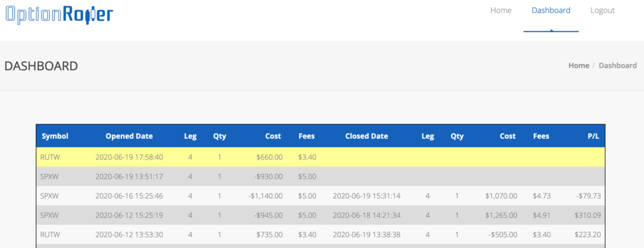This screenshot has width=644, height=248.
Task: Click the Dashboard breadcrumb text
Action: (618, 65)
